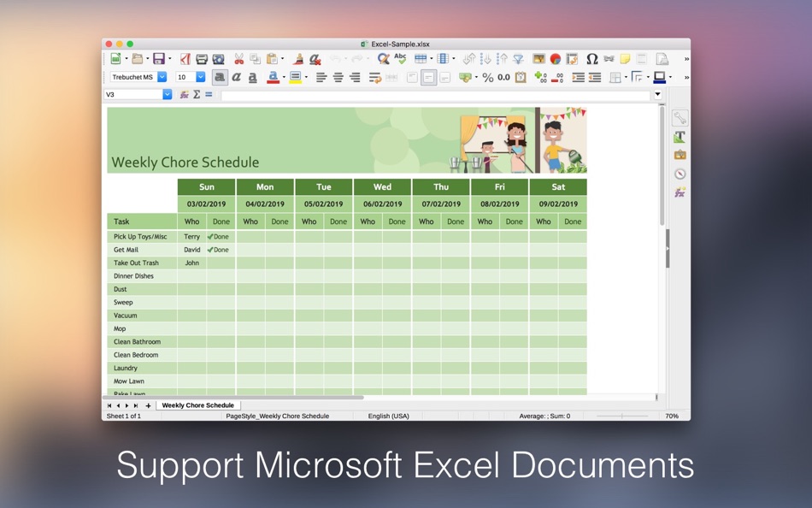Open Find & Replace
Viewport: 812px width, 508px height.
point(383,58)
